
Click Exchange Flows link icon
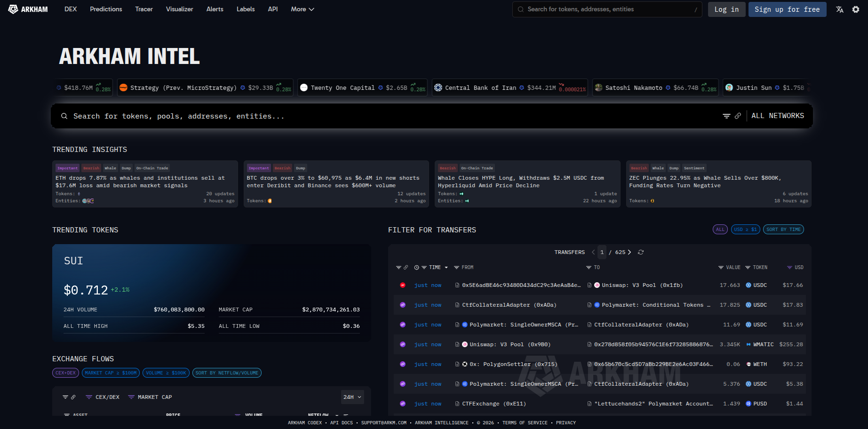tap(73, 397)
